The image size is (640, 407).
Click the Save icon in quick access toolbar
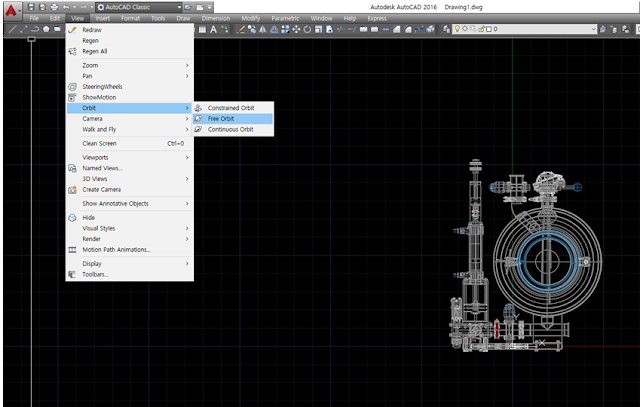(x=31, y=7)
